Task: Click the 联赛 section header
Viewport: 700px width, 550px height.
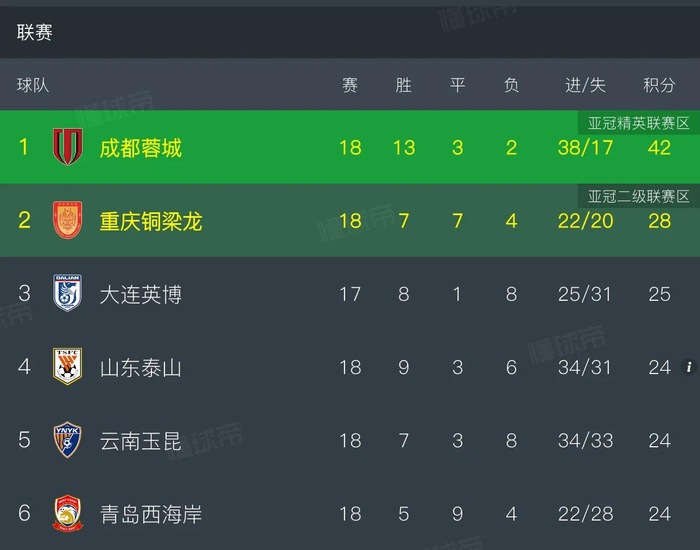Action: pos(35,32)
